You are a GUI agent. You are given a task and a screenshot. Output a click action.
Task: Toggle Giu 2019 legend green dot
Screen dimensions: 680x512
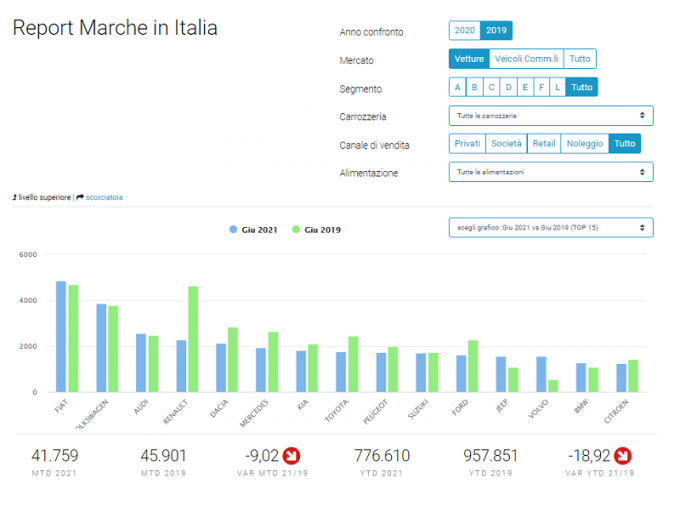pyautogui.click(x=296, y=229)
